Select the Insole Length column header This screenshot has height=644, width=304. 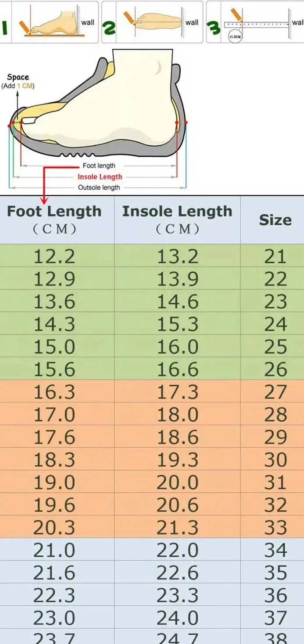tap(177, 219)
